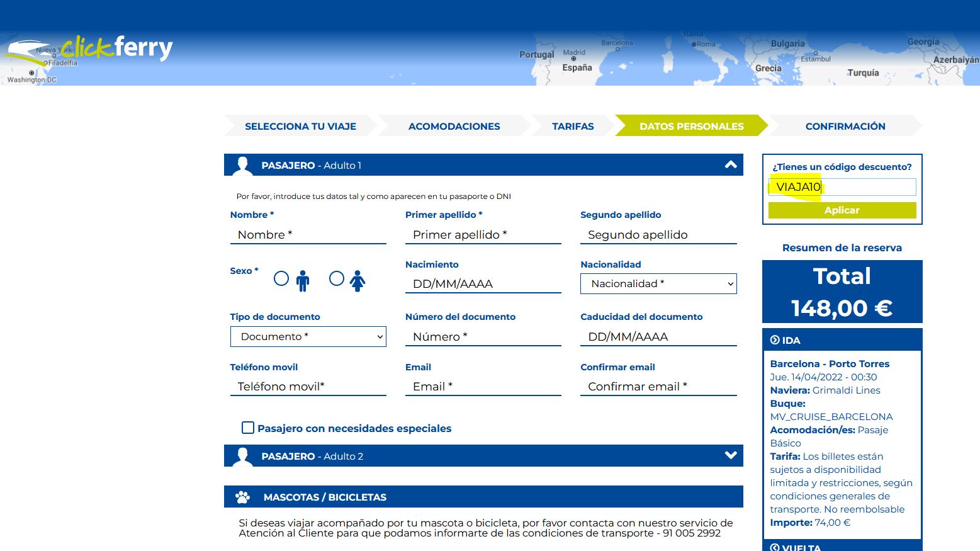This screenshot has width=980, height=551.
Task: Click the Nacimiento date field
Action: (483, 284)
